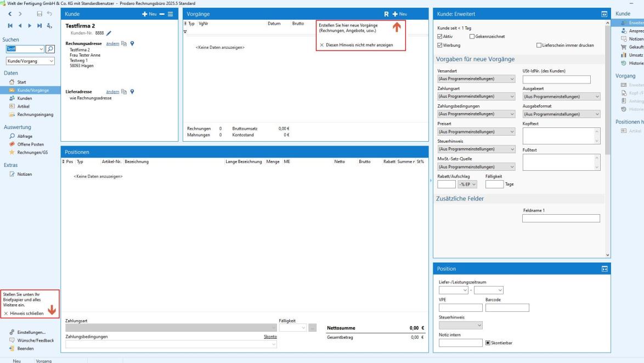Uncheck the Aktiv checkbox
The height and width of the screenshot is (363, 644).
pyautogui.click(x=440, y=36)
